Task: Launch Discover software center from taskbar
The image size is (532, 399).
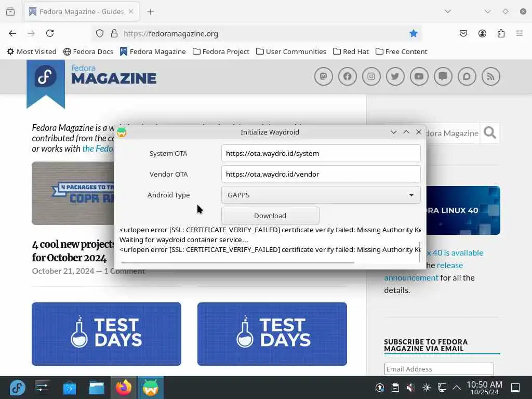Action: (70, 388)
